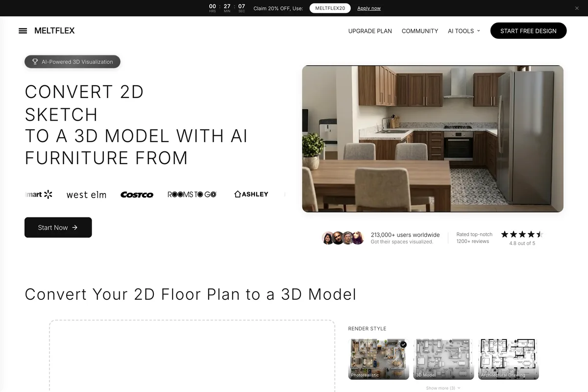Image resolution: width=588 pixels, height=392 pixels.
Task: Dismiss the promo banner with X
Action: (x=577, y=8)
